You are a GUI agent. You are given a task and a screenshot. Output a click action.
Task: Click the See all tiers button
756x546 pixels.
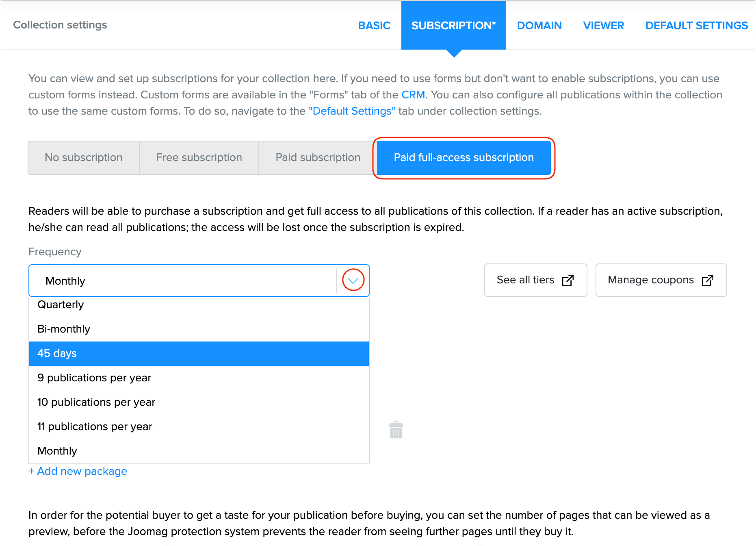coord(535,280)
